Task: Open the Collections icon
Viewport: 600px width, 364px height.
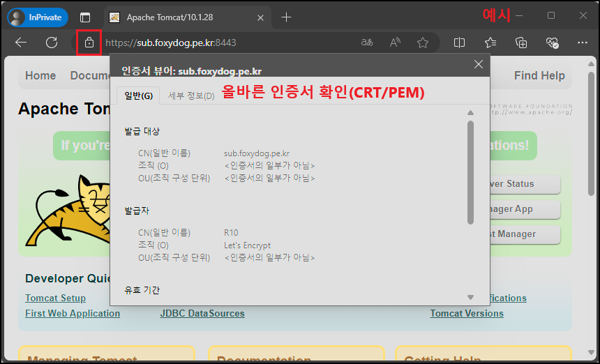Action: [522, 43]
